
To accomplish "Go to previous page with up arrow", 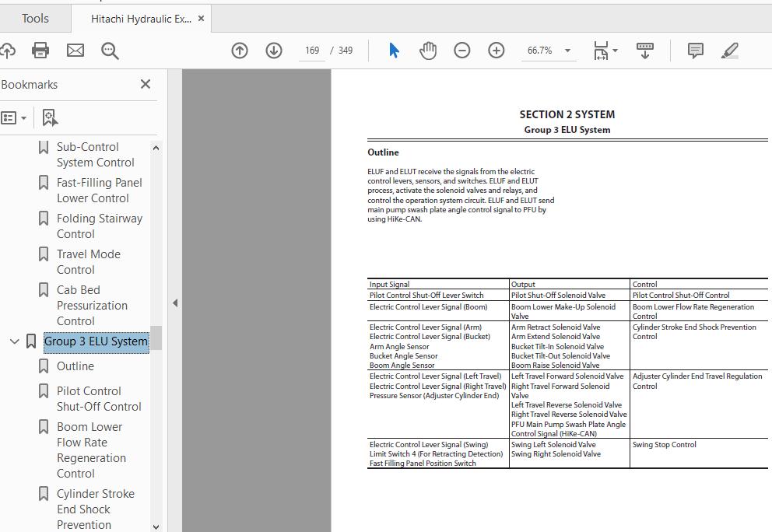I will click(x=240, y=51).
